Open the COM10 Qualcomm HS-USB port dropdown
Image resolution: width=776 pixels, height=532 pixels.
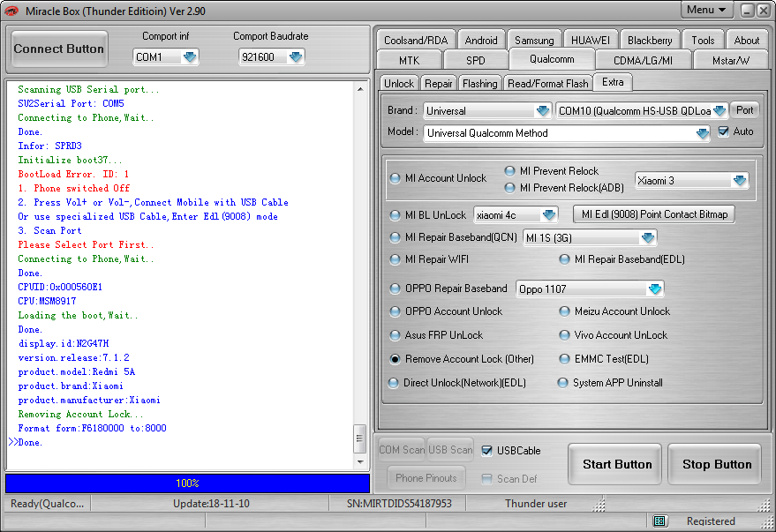click(719, 111)
